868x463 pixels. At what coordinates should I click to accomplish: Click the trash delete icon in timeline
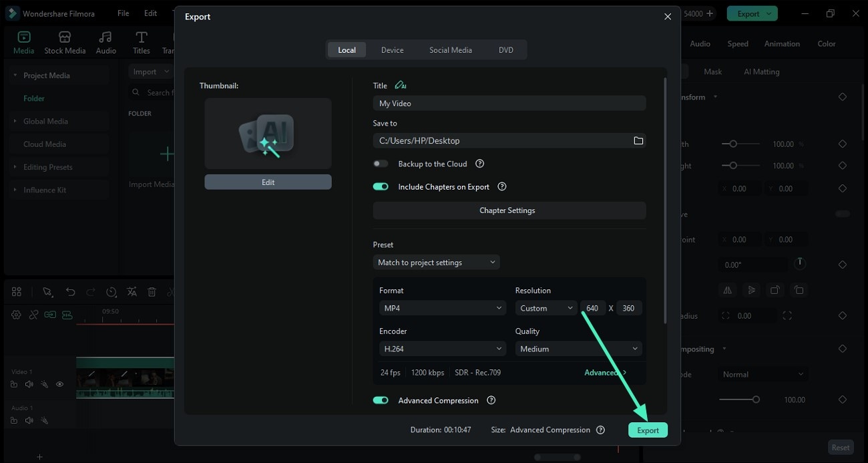(152, 292)
